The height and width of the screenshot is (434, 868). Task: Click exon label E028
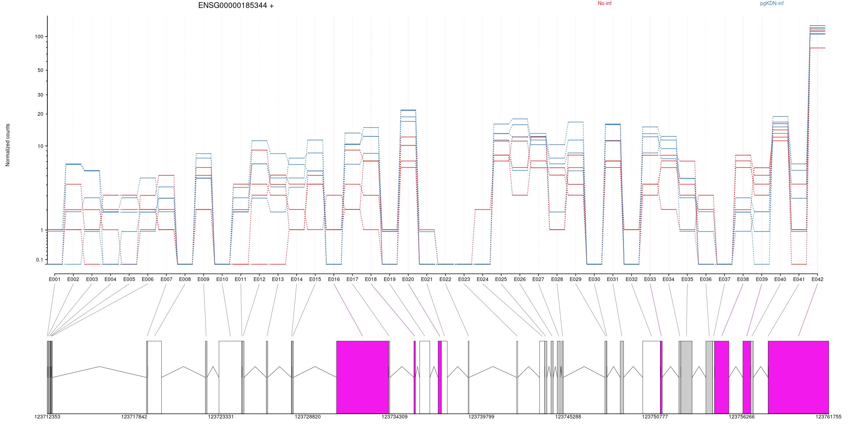[x=557, y=279]
